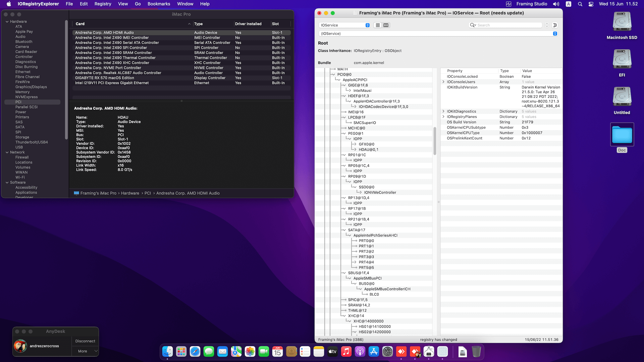Open Macintosh SSD desktop drive
Image resolution: width=644 pixels, height=362 pixels.
click(x=622, y=25)
